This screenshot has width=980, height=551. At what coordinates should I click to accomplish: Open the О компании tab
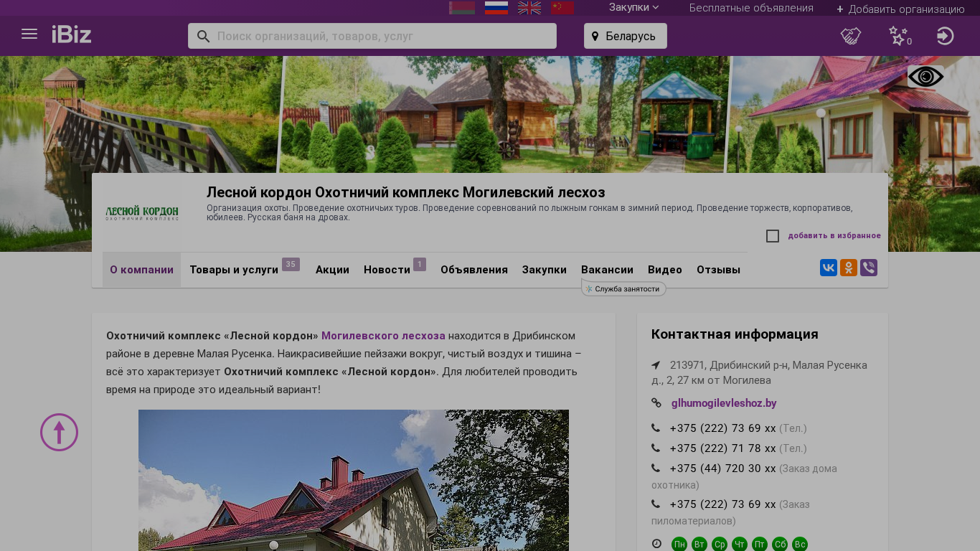(141, 270)
